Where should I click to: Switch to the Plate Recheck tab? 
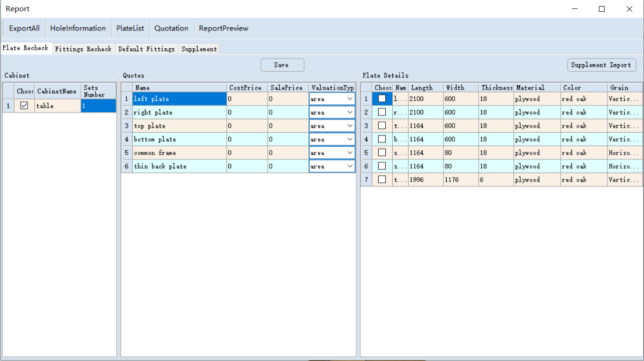(26, 48)
